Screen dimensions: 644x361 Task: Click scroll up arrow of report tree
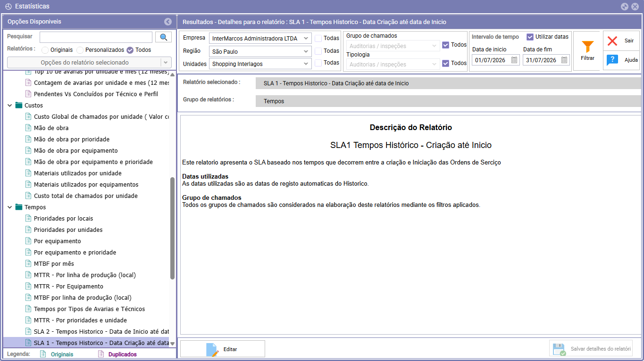click(172, 74)
